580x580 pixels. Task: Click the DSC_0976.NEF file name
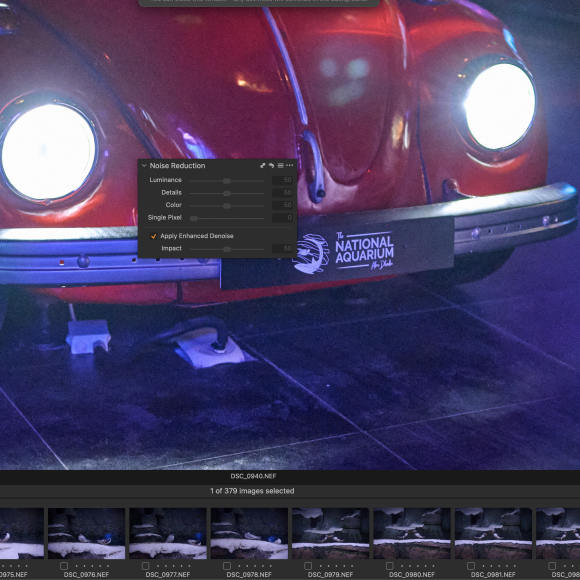[87, 574]
